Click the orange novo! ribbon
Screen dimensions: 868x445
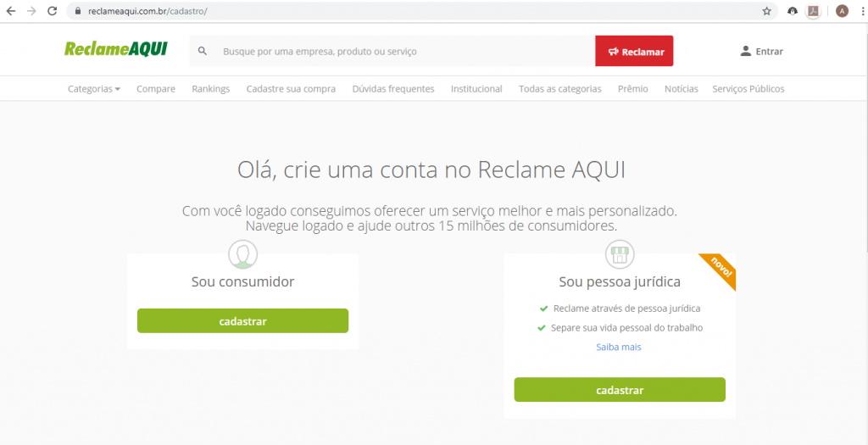pyautogui.click(x=721, y=269)
